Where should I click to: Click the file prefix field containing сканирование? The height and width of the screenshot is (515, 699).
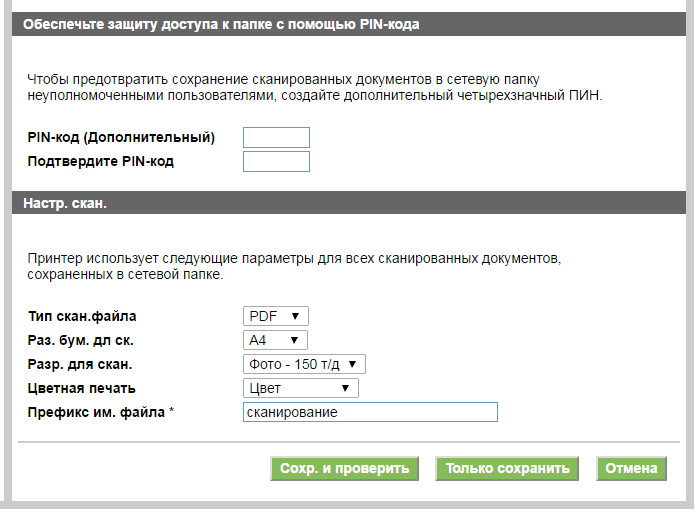pyautogui.click(x=369, y=413)
